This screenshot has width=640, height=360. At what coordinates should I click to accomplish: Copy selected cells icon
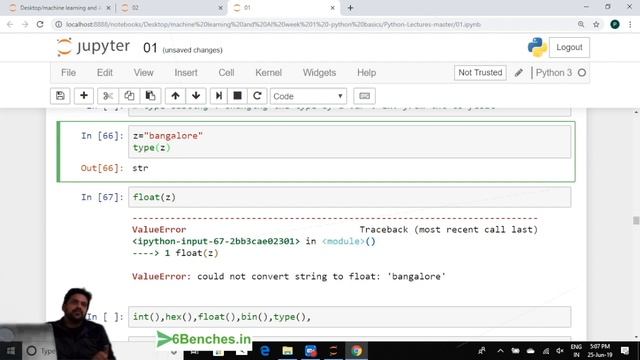(x=129, y=96)
